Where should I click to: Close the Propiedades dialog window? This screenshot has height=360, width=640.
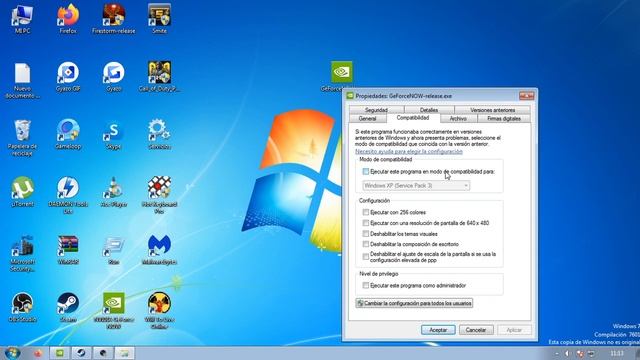click(x=527, y=96)
